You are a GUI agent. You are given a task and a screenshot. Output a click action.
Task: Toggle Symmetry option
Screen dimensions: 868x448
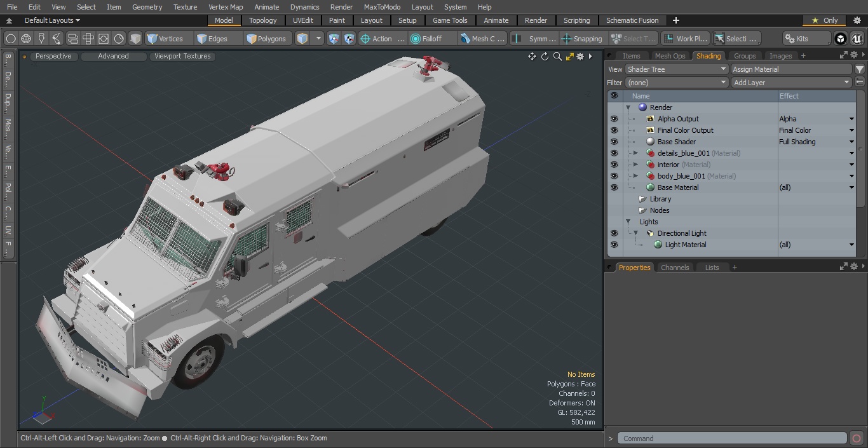[x=534, y=39]
